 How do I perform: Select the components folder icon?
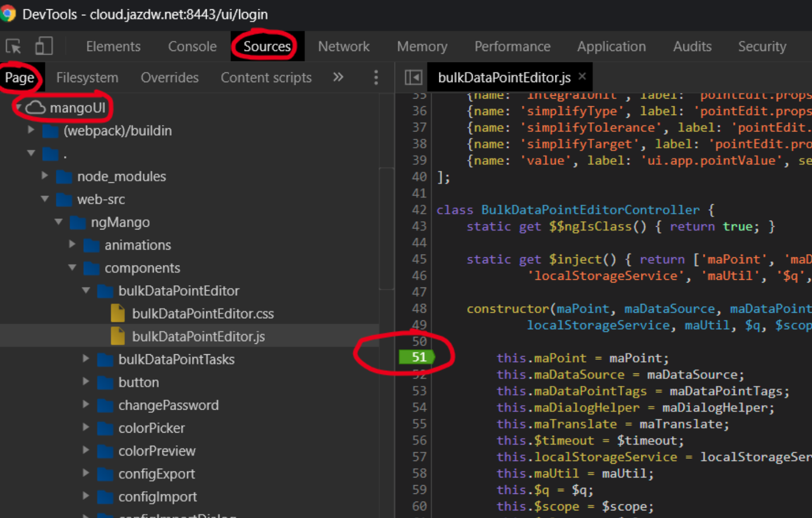91,268
